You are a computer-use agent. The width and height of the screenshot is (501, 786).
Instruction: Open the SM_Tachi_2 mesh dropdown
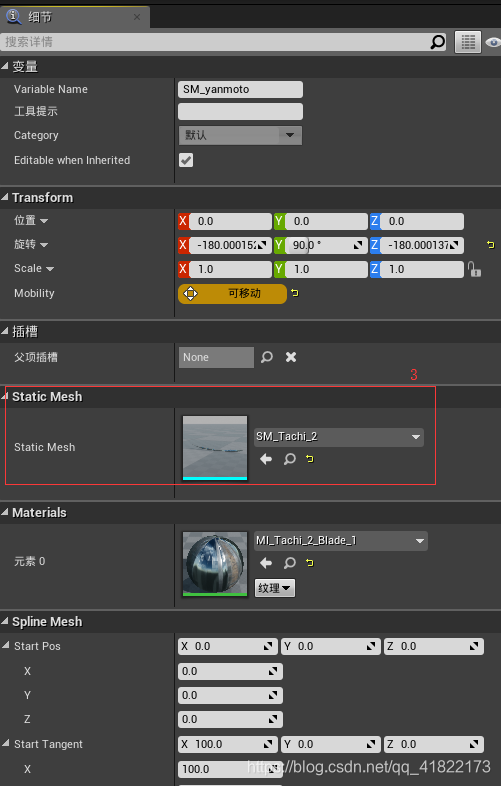339,437
